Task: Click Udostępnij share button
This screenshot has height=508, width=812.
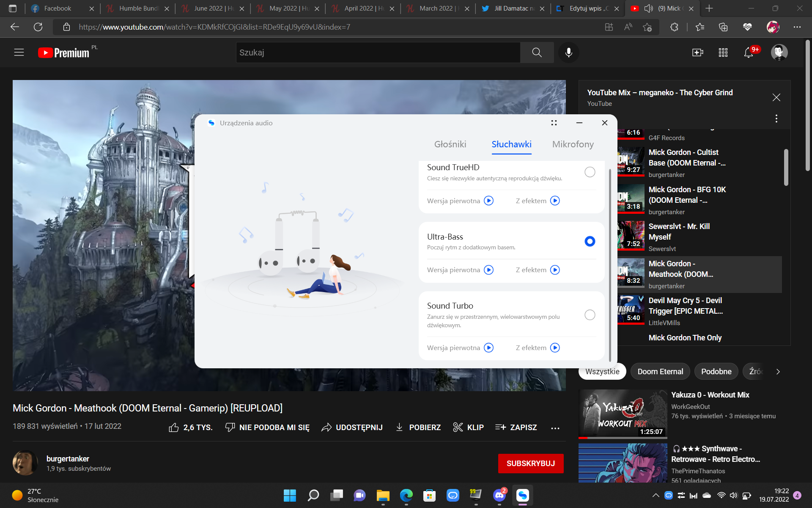Action: [352, 428]
